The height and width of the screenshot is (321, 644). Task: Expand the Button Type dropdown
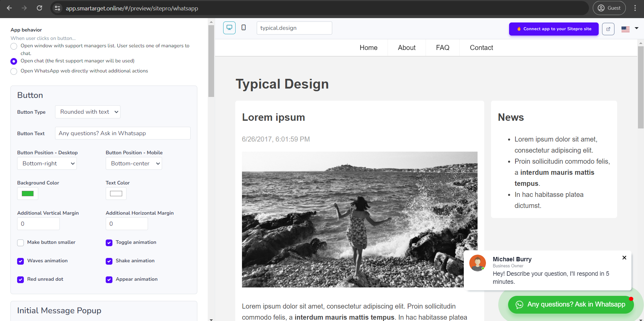coord(88,112)
